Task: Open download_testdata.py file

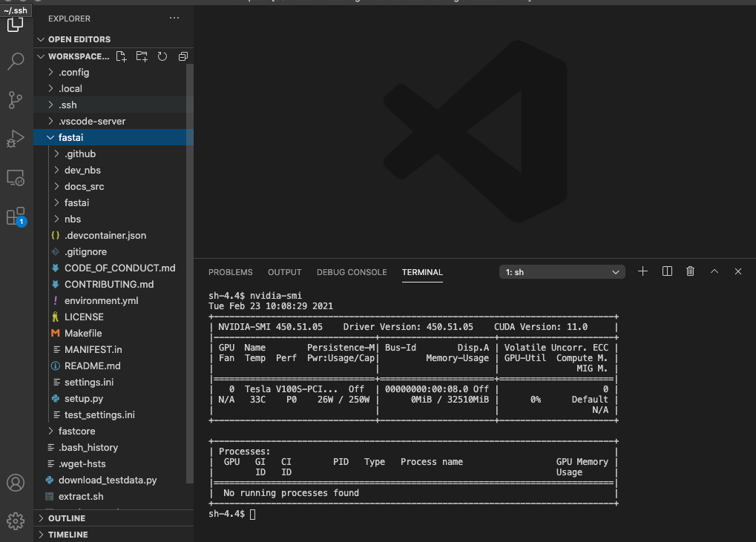Action: click(114, 480)
